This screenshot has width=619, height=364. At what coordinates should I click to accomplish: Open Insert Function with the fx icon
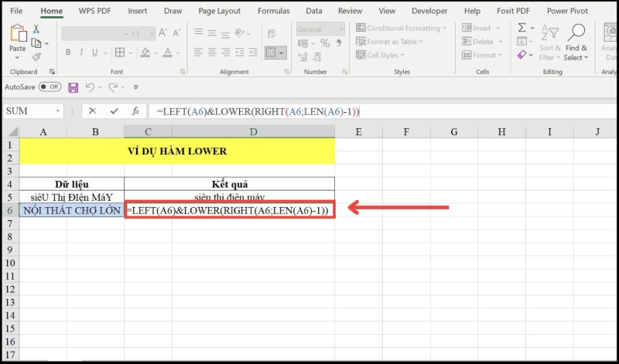pos(135,111)
